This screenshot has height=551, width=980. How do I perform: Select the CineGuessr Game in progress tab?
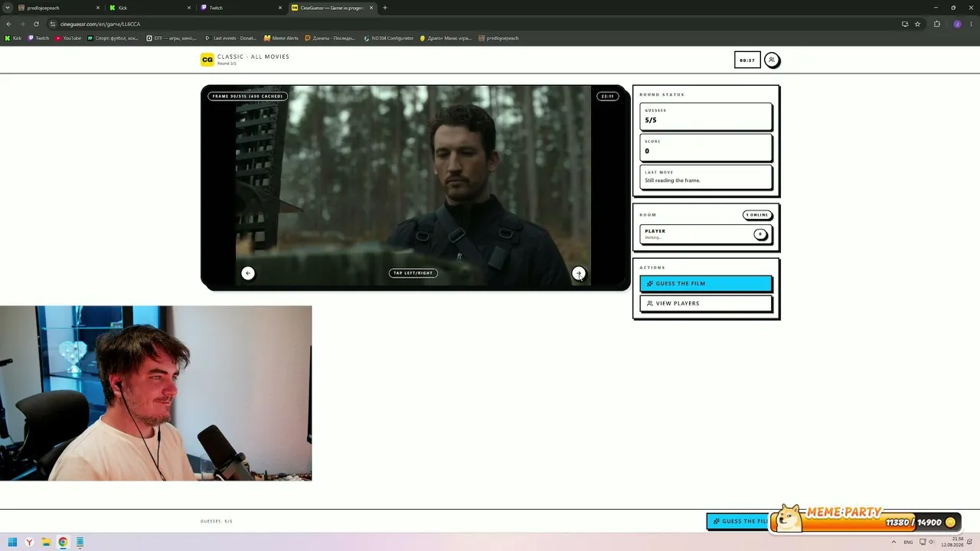[332, 8]
